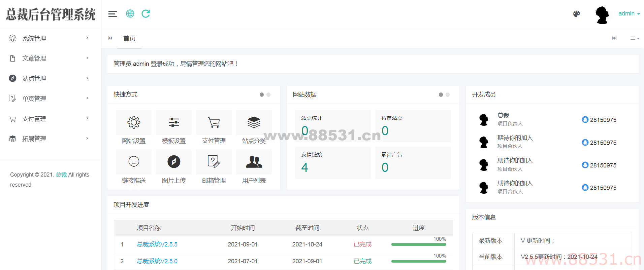Open 网站设置 gear shortcut
This screenshot has height=270, width=644.
[134, 122]
